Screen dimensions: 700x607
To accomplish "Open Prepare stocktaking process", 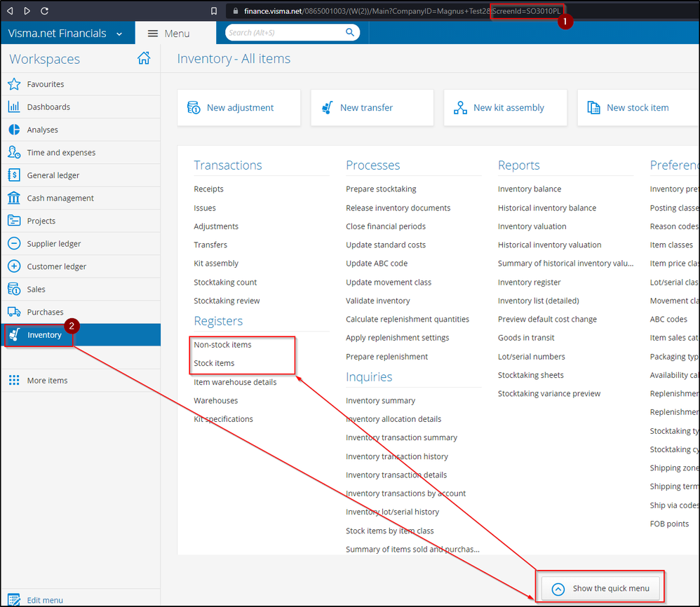I will tap(381, 189).
